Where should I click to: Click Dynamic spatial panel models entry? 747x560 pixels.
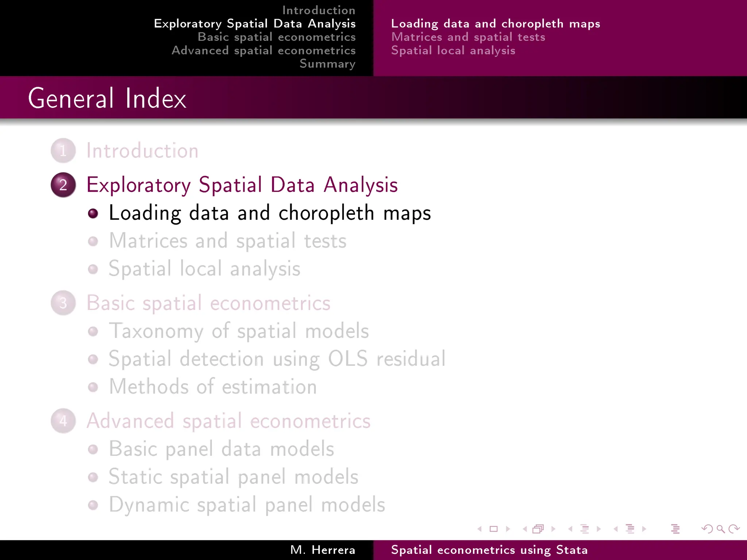click(247, 505)
